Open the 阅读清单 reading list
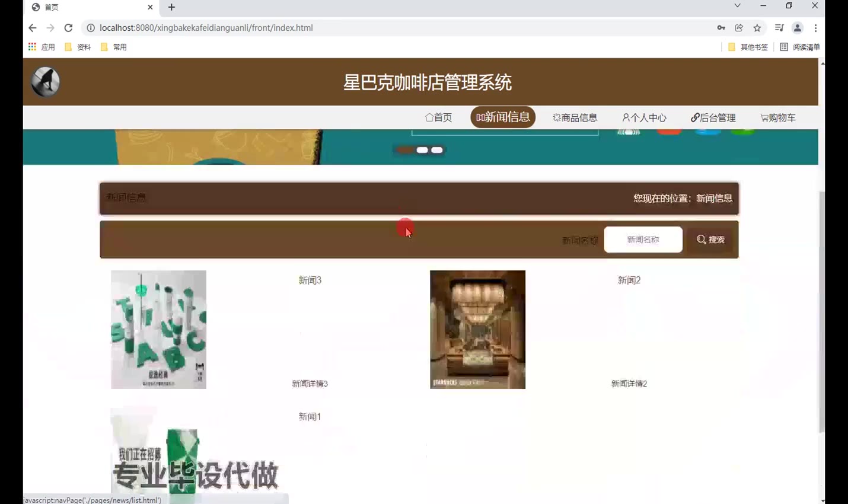Screen dimensions: 848x504 pos(800,47)
